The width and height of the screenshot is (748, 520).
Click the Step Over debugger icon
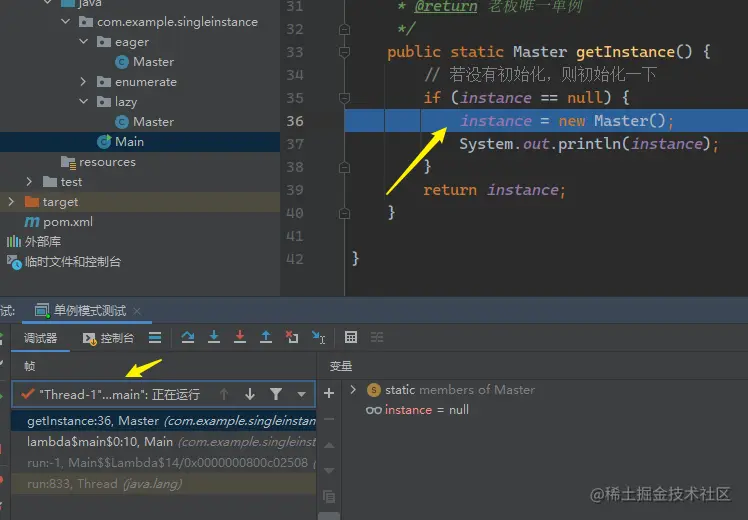(188, 337)
